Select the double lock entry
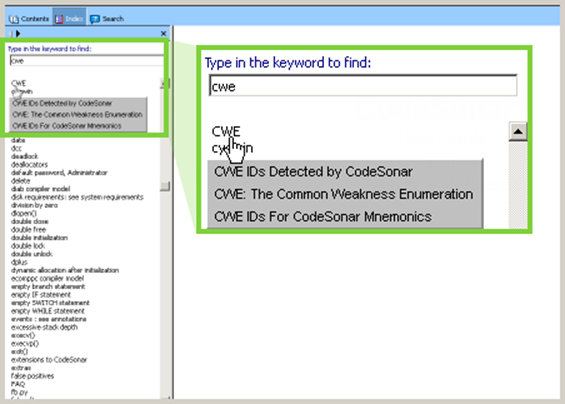This screenshot has width=565, height=404. point(28,246)
